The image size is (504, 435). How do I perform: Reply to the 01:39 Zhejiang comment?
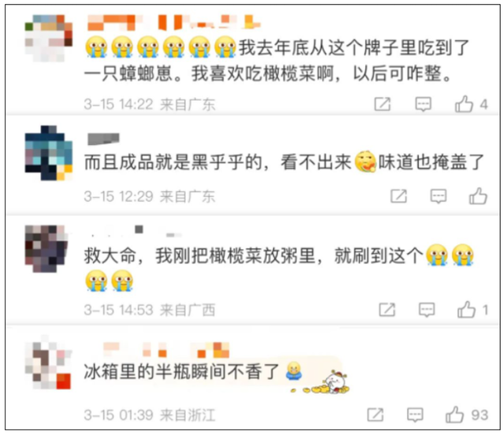(x=415, y=415)
